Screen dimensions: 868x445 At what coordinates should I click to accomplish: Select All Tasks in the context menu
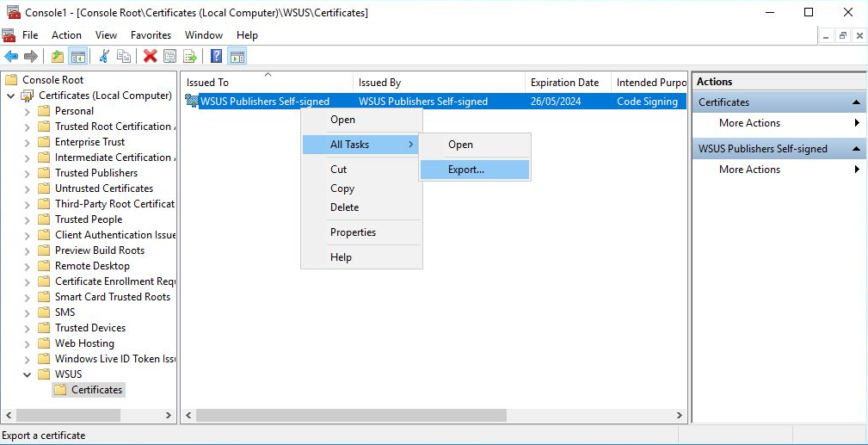click(361, 145)
